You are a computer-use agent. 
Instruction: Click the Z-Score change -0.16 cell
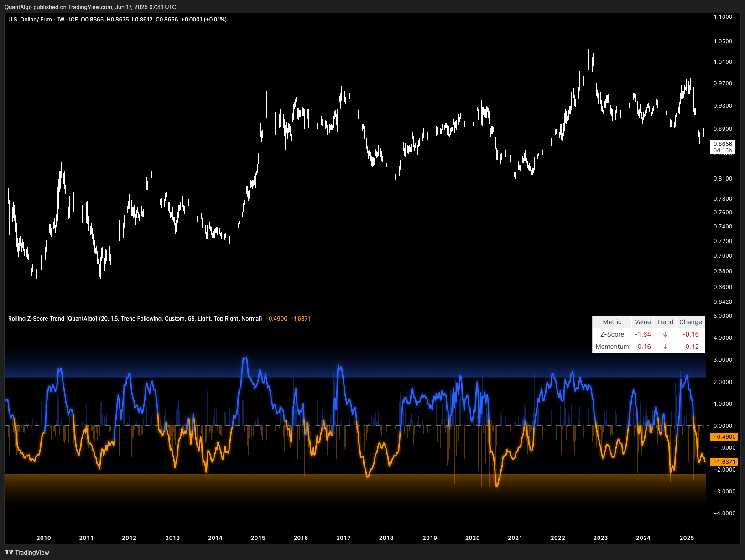690,334
